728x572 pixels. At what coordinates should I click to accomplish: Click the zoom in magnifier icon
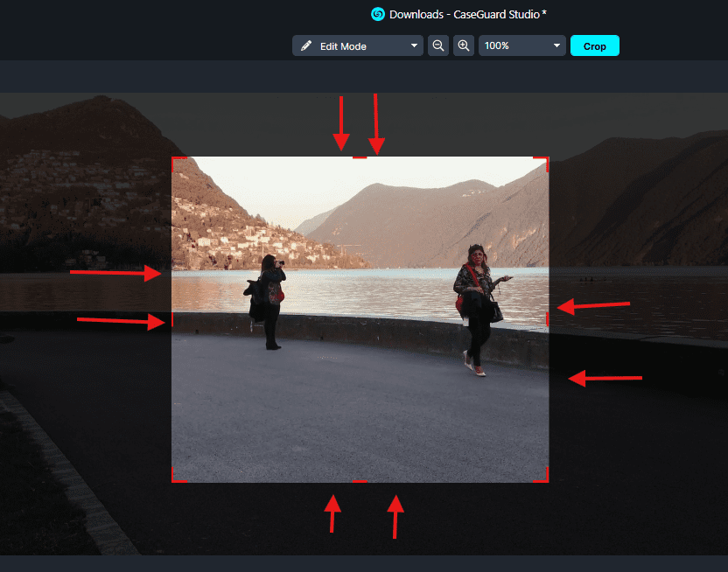coord(464,45)
